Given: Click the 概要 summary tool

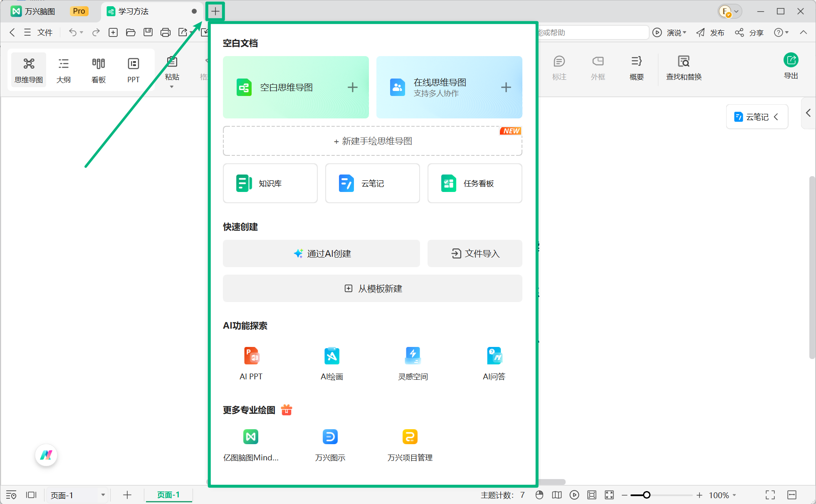Looking at the screenshot, I should [636, 68].
